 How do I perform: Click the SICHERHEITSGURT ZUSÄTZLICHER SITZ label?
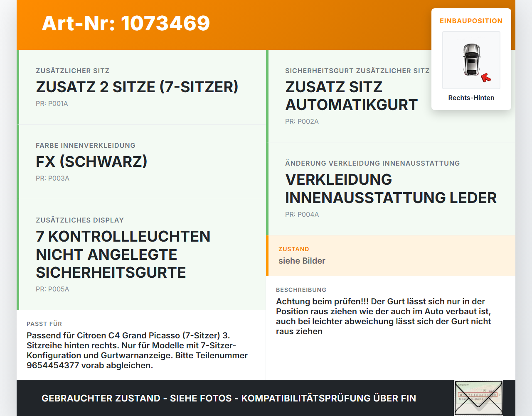(x=357, y=71)
